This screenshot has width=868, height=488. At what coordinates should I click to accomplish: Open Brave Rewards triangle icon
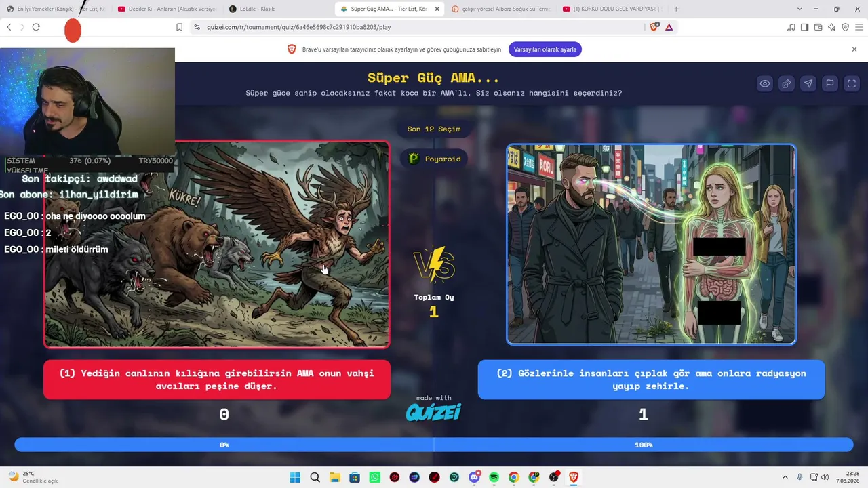[x=669, y=27]
